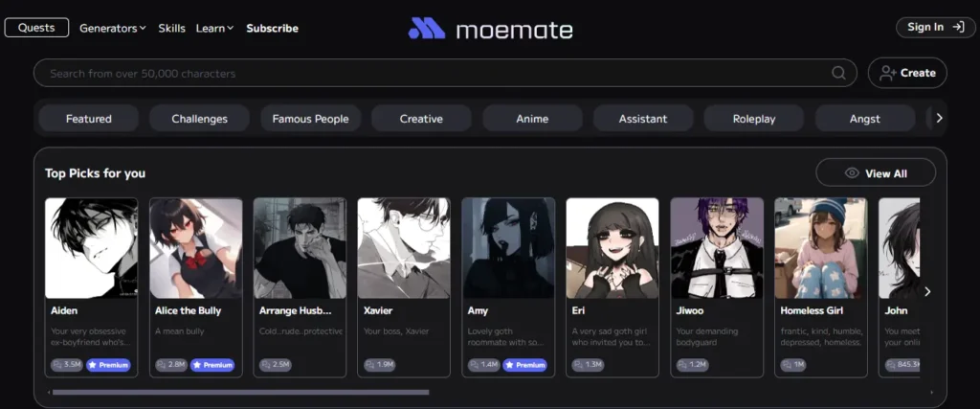
Task: Click Alice the Bully's Premium badge
Action: (x=212, y=365)
